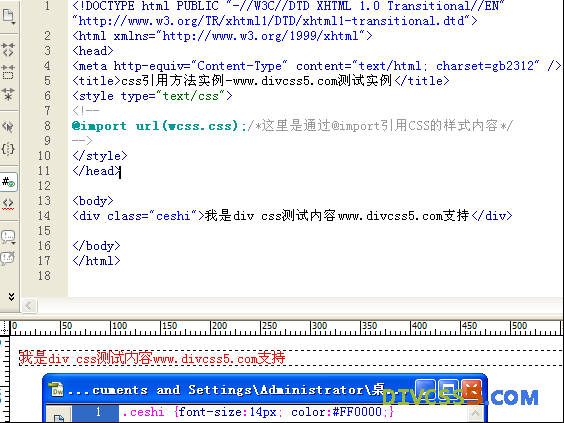Click the Remove Comment icon
The image size is (564, 423).
tap(8, 258)
